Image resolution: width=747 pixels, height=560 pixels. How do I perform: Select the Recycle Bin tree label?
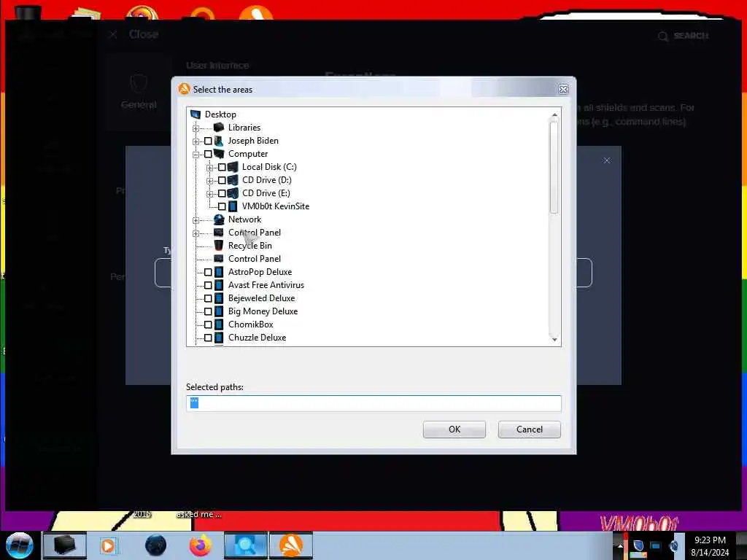[x=250, y=246]
